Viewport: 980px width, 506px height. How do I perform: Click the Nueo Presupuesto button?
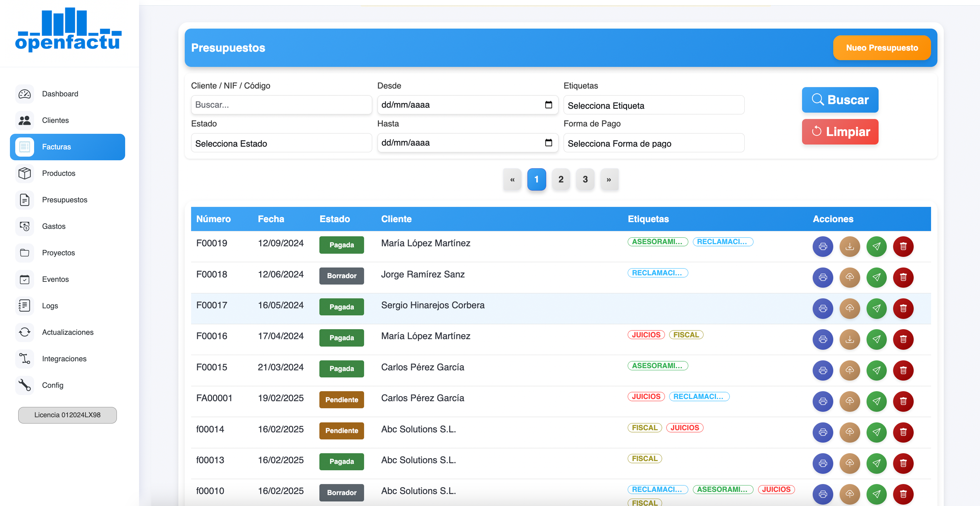coord(881,48)
